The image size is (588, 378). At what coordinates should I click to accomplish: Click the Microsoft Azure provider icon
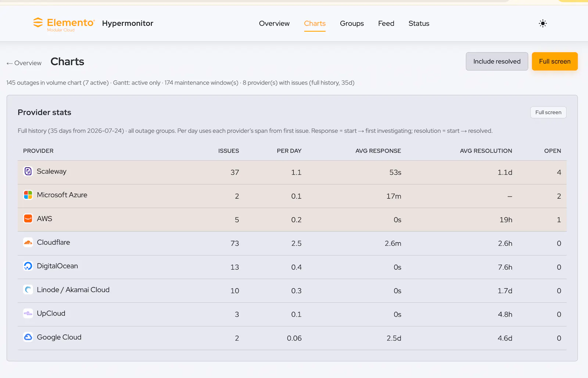[28, 195]
